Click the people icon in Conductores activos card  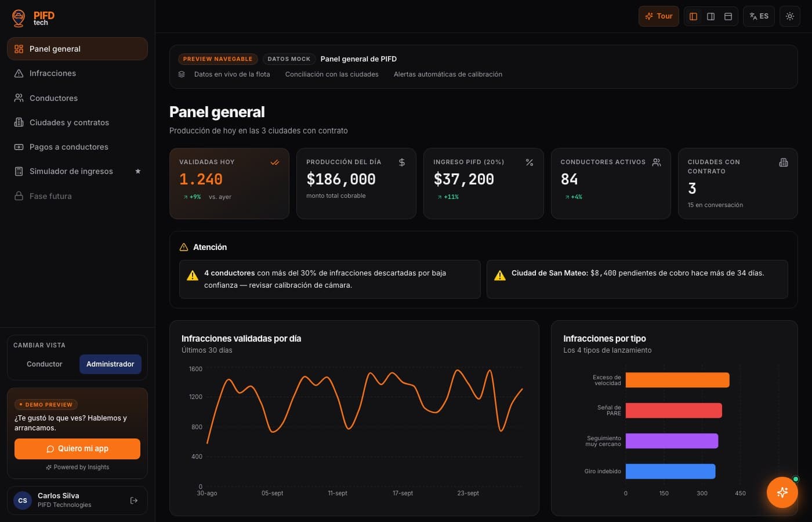tap(657, 162)
